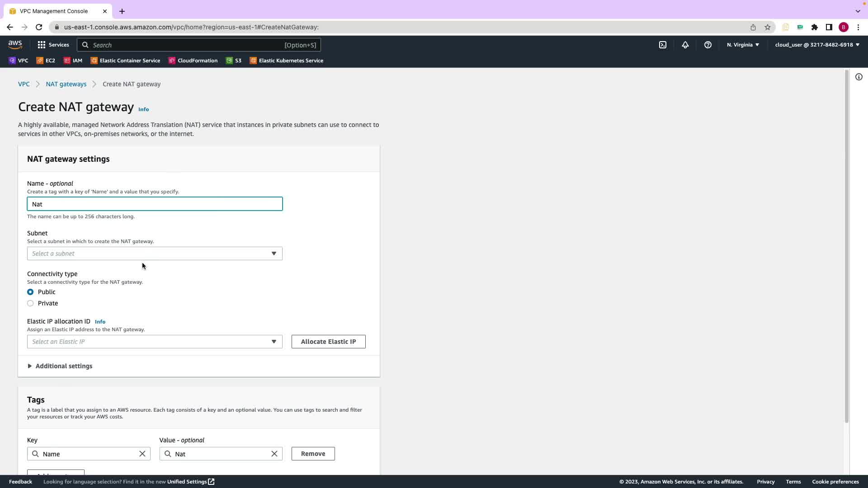
Task: Remove the Name tag row
Action: click(313, 454)
